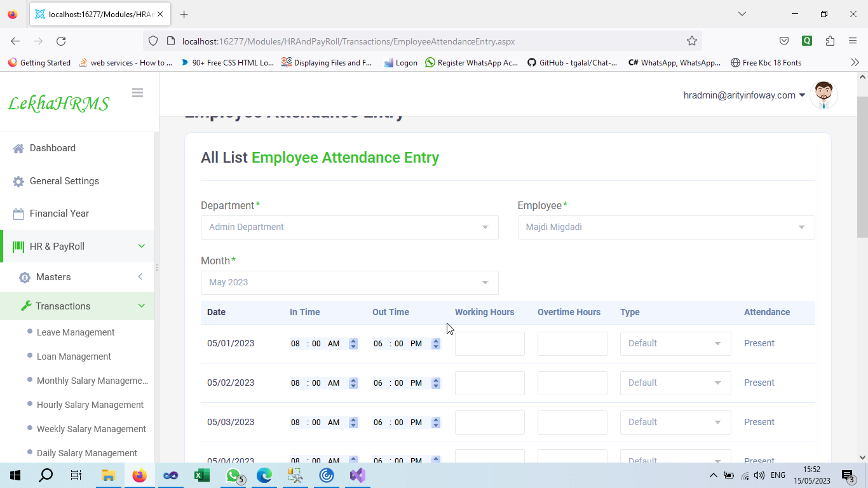Open Daily Salary Management

pyautogui.click(x=87, y=453)
